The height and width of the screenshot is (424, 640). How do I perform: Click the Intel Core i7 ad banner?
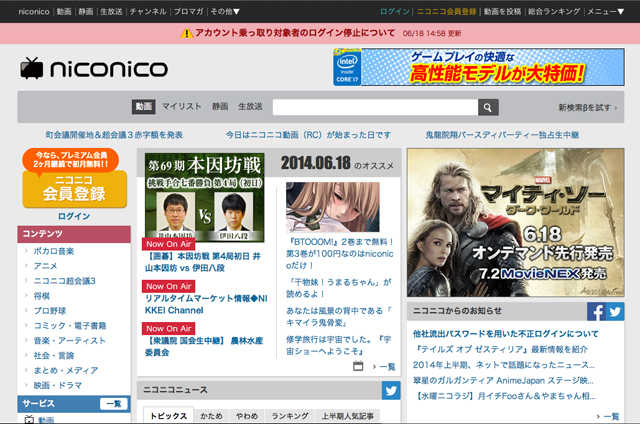pyautogui.click(x=478, y=67)
